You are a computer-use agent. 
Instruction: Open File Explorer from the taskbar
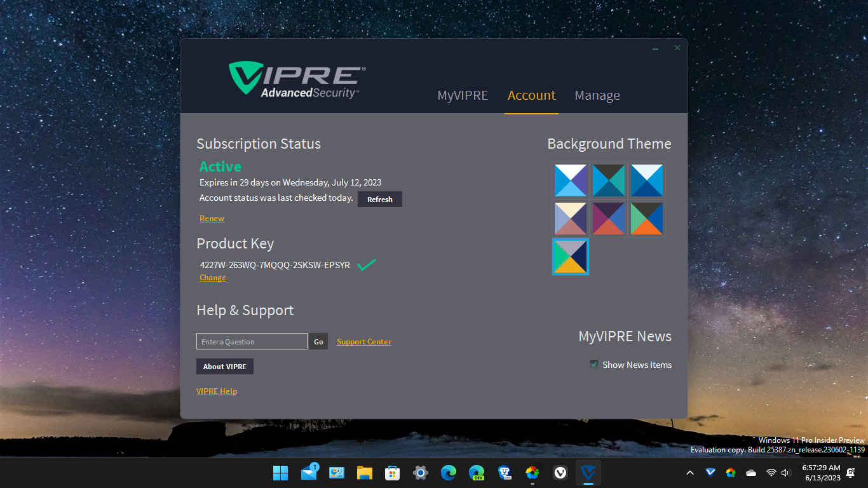coord(364,473)
